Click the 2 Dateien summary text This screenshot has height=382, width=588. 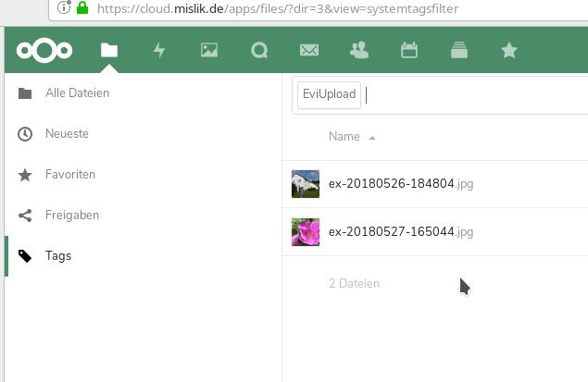(354, 284)
